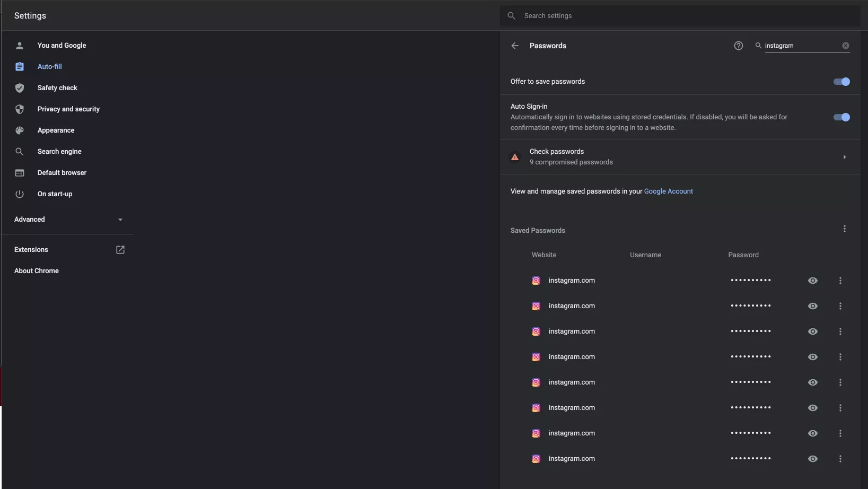Show password for the fourth instagram.com entry
Screen dimensions: 868x489
(x=813, y=357)
